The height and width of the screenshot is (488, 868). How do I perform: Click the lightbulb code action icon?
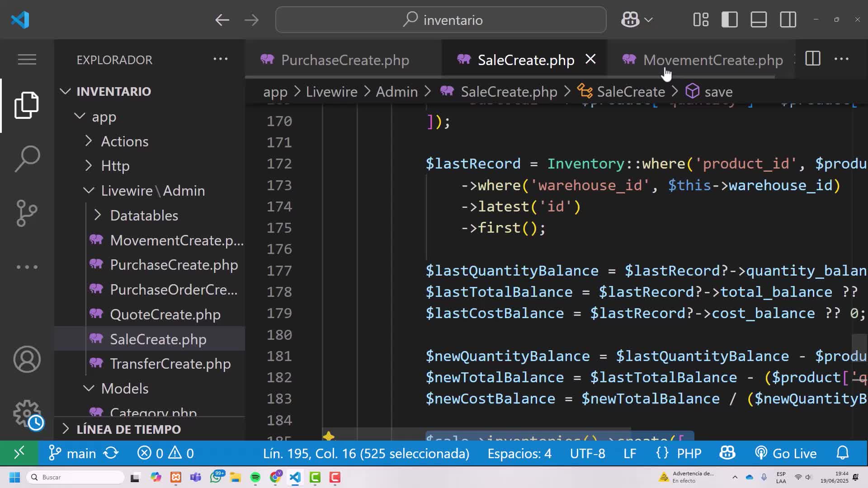[329, 436]
